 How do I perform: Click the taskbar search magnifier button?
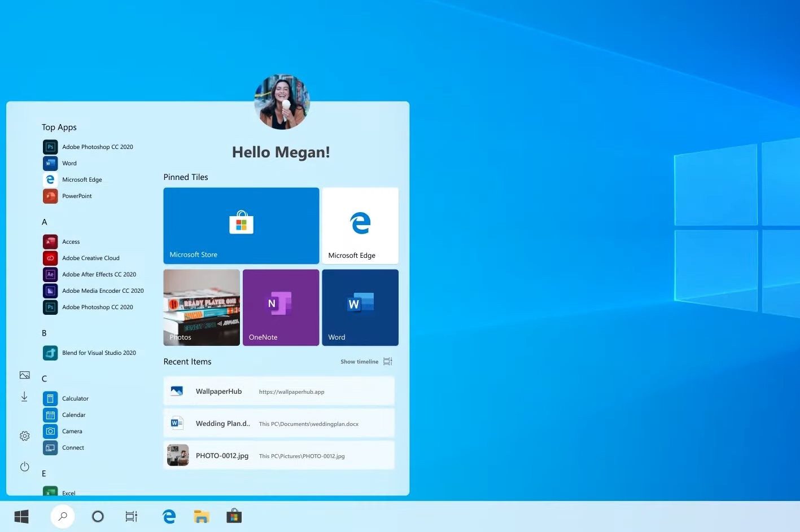(63, 516)
